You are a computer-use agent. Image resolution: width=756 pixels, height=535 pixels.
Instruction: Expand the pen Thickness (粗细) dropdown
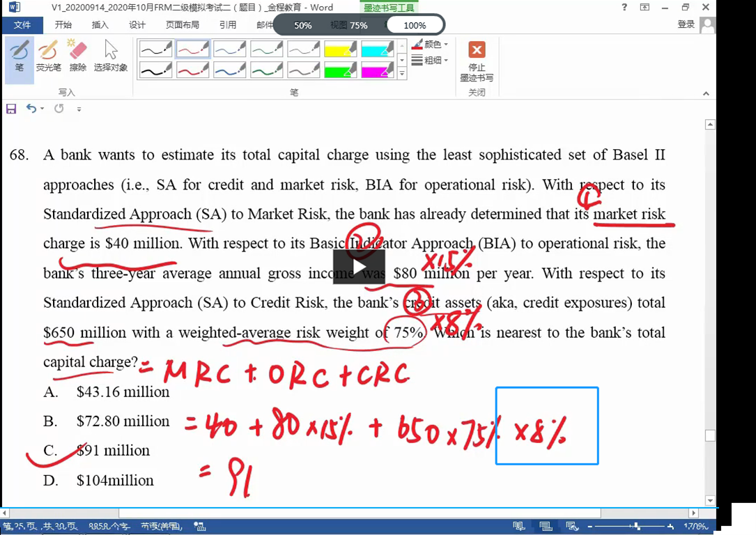point(431,61)
